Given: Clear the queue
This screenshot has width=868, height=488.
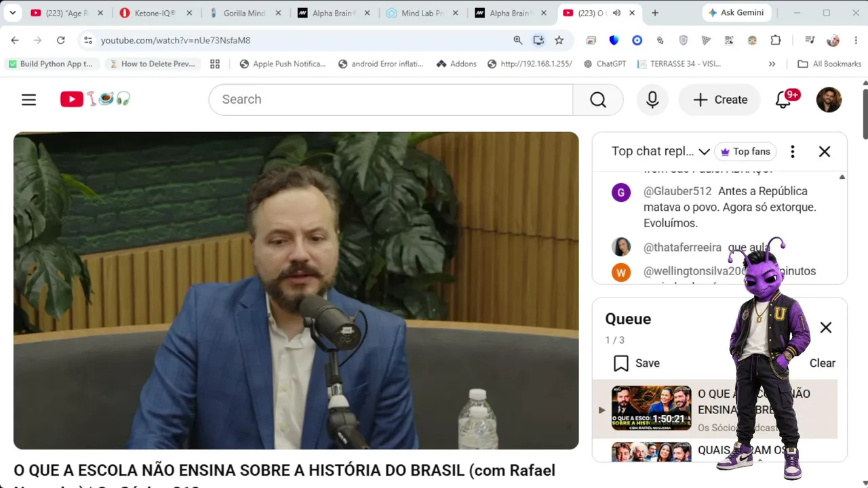Looking at the screenshot, I should click(822, 363).
